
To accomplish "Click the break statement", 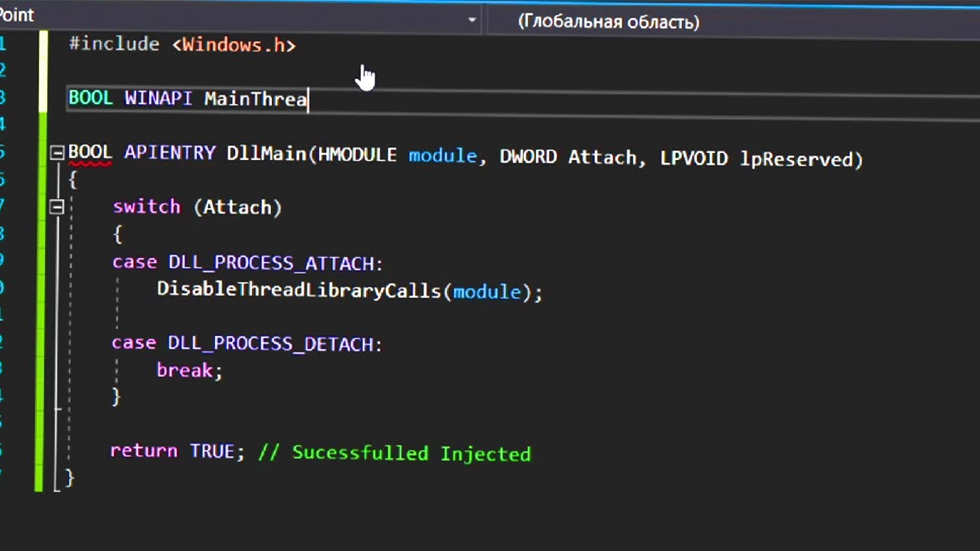I will (189, 370).
